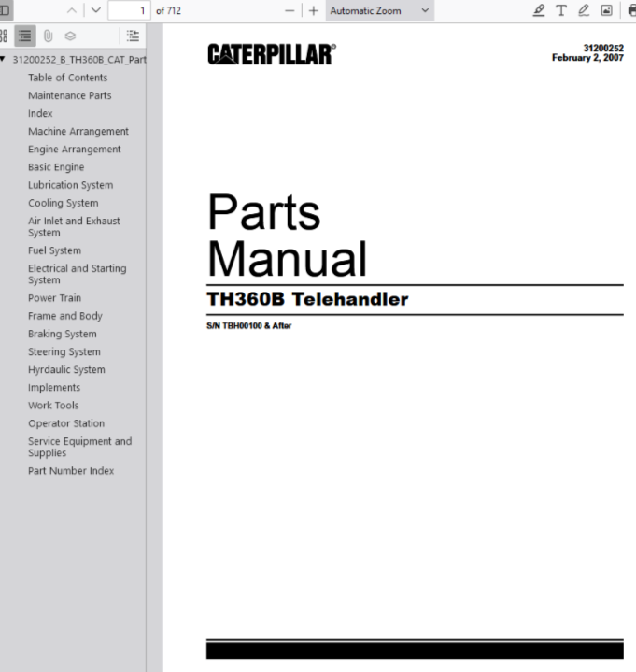Click the February 2, 2007 date
636x672 pixels.
tap(587, 58)
